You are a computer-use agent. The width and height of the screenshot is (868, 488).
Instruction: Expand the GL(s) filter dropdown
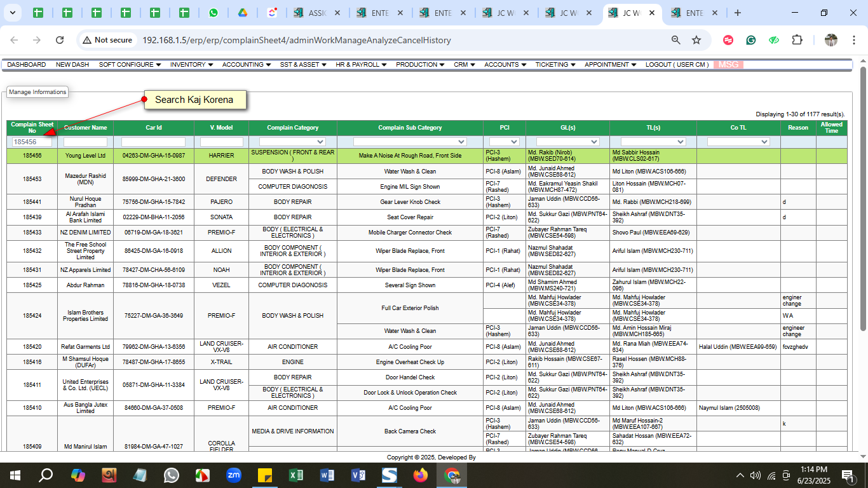click(567, 142)
